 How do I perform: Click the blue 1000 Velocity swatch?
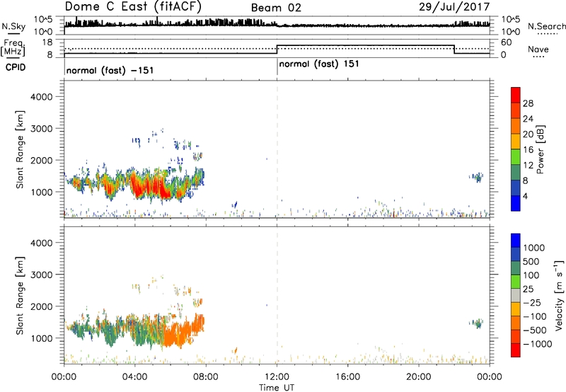point(516,241)
